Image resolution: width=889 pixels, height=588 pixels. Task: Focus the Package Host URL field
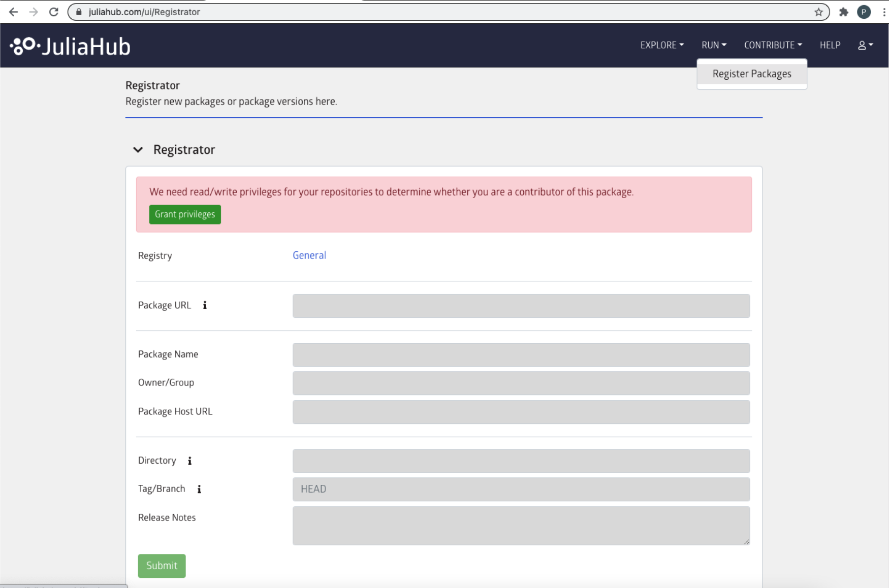click(x=521, y=412)
